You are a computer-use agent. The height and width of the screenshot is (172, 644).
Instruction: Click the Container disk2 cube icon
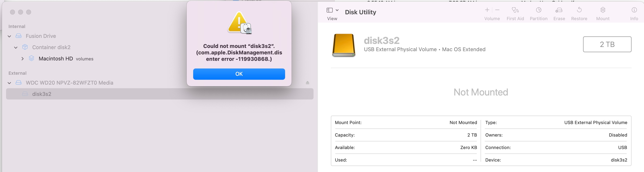pos(25,47)
